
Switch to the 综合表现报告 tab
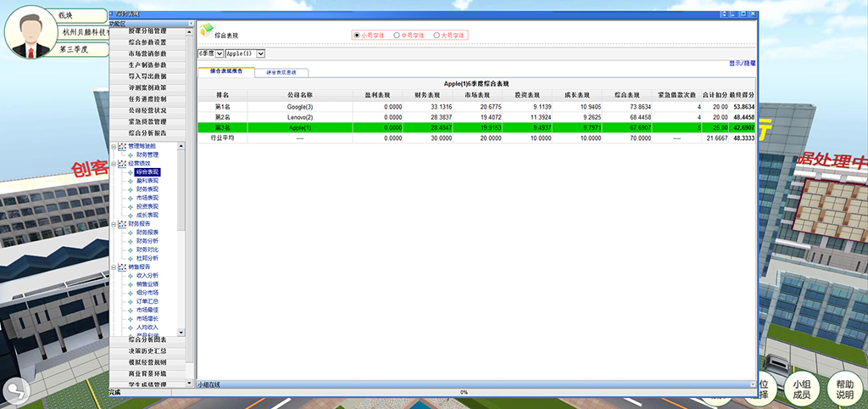225,72
